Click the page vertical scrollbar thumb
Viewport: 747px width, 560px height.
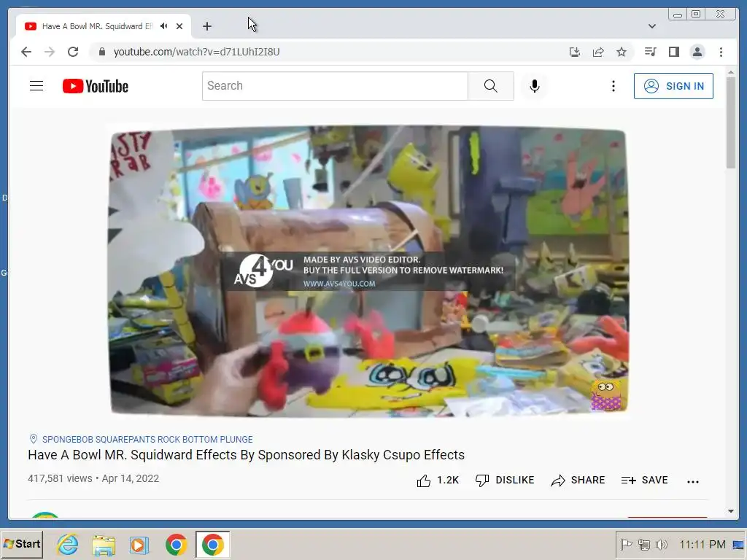[731, 122]
